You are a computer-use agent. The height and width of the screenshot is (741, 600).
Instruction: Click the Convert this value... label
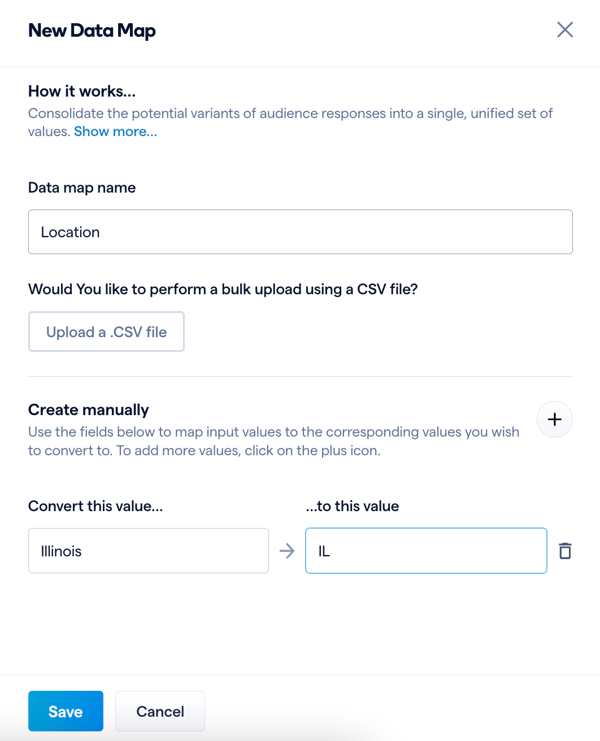pos(95,506)
